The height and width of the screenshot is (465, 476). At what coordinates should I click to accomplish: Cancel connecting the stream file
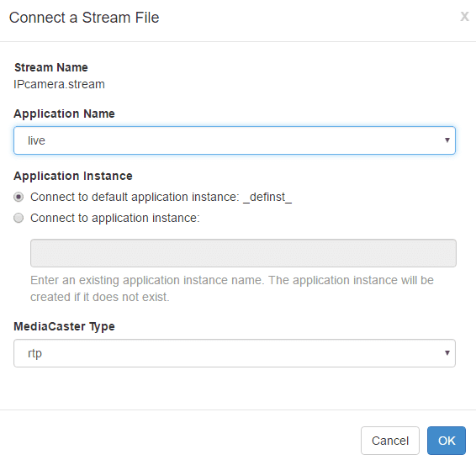click(390, 441)
